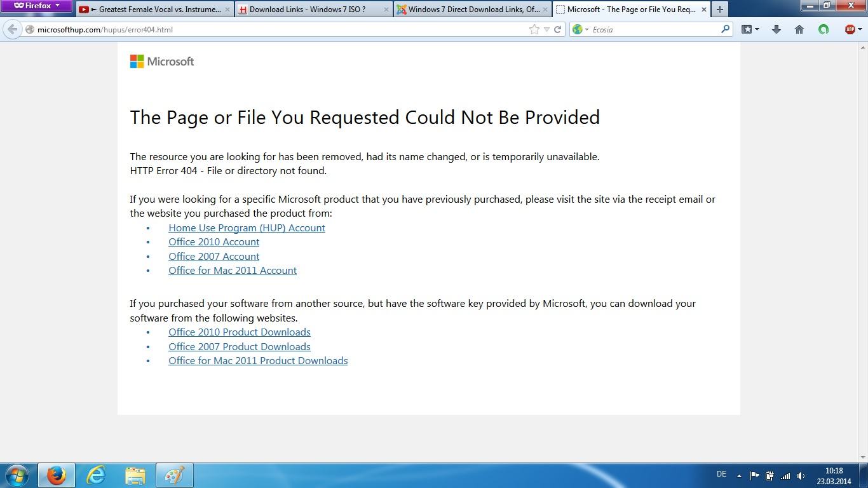Click the DE language indicator in tray
This screenshot has width=868, height=488.
click(x=721, y=474)
